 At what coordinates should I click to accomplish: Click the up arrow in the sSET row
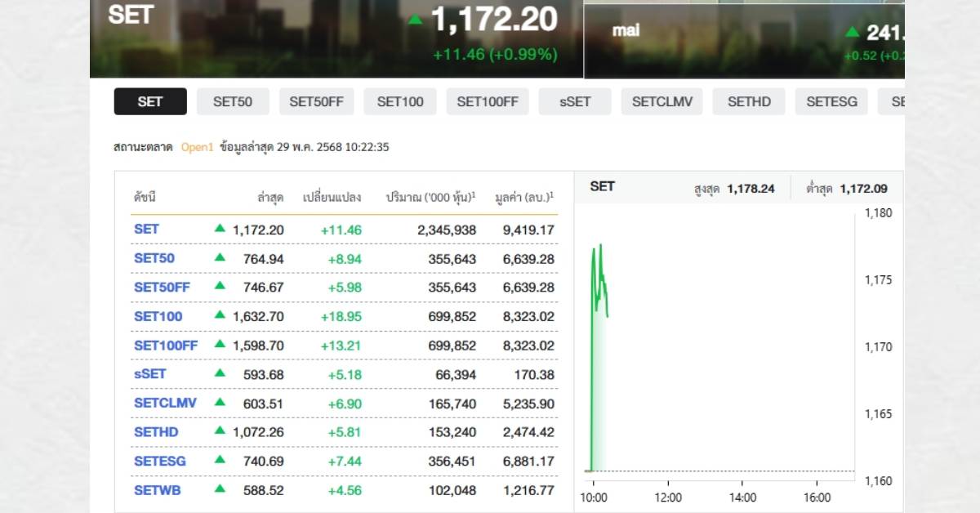click(220, 373)
